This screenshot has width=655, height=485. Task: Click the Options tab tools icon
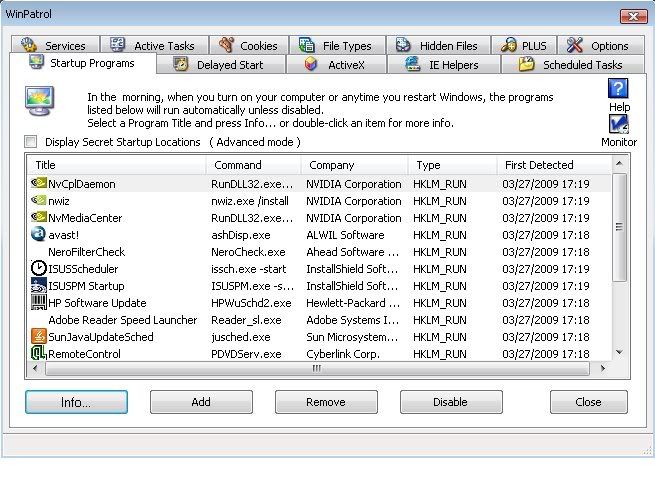click(x=574, y=45)
